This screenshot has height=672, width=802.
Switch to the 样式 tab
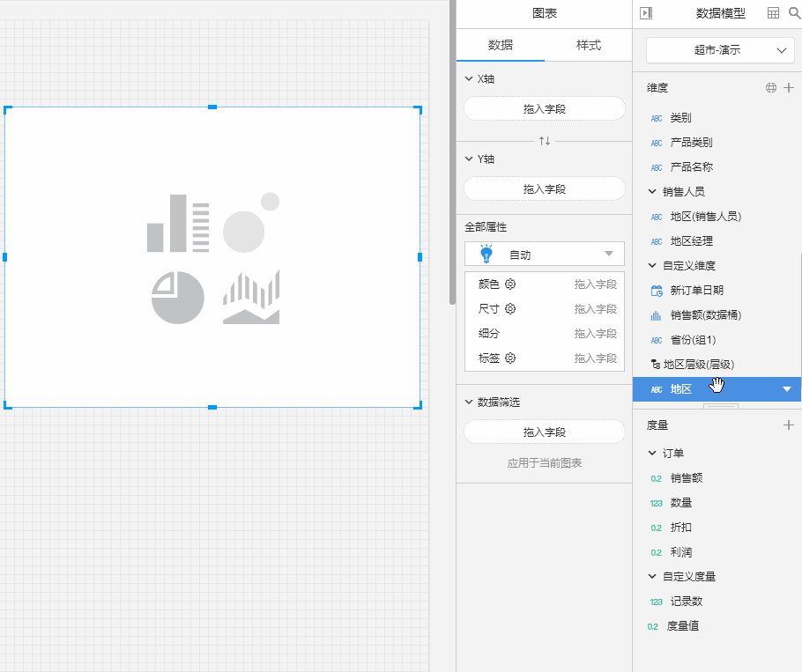click(589, 46)
